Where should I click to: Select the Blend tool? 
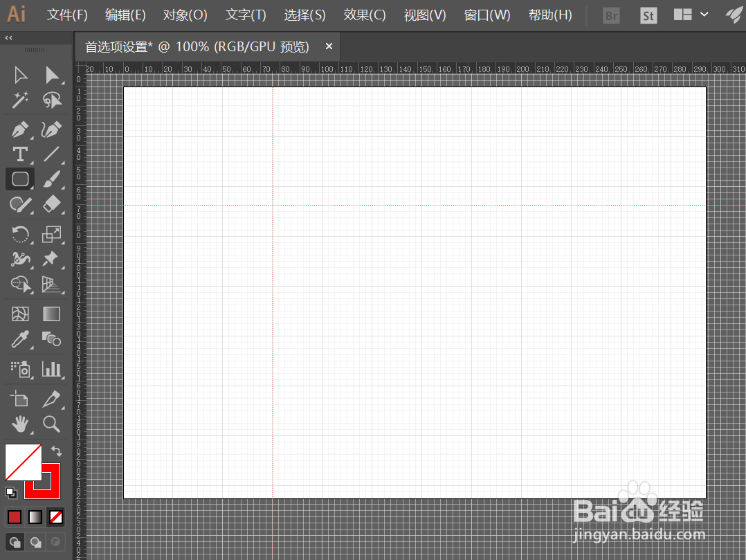[x=51, y=339]
